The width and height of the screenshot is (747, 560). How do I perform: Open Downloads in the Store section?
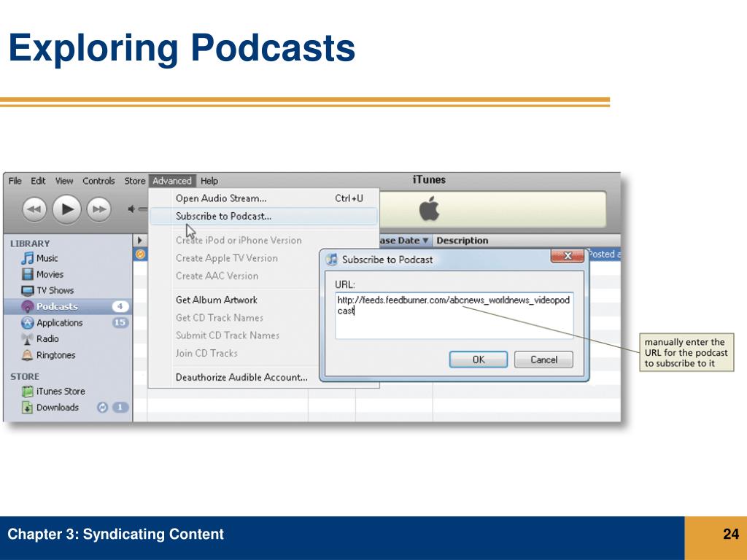point(68,408)
